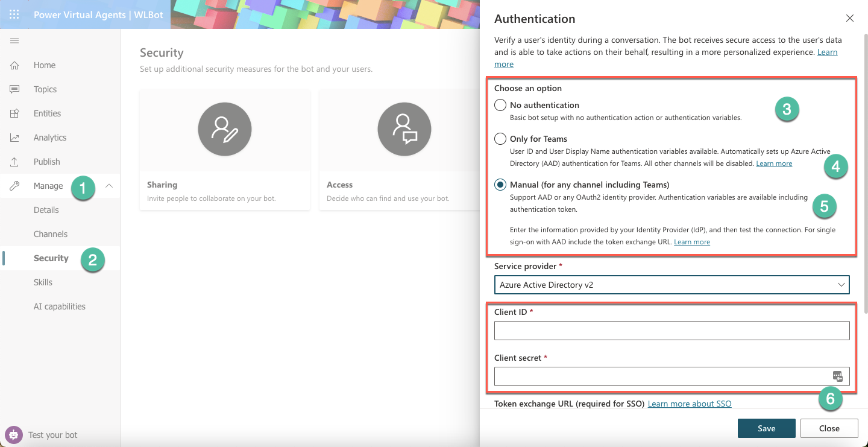Close the Authentication panel with X
Screen dimensions: 868x447
click(x=850, y=18)
